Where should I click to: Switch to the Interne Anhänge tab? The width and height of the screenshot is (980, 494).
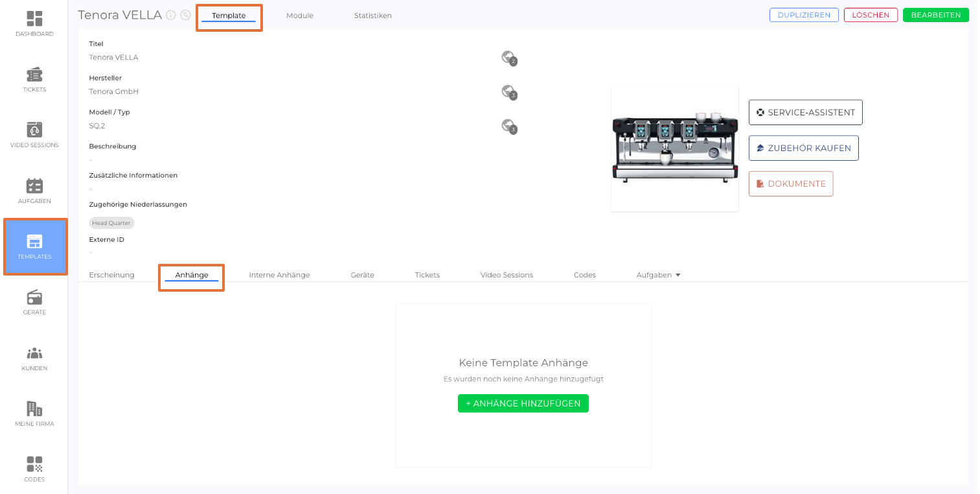coord(279,275)
